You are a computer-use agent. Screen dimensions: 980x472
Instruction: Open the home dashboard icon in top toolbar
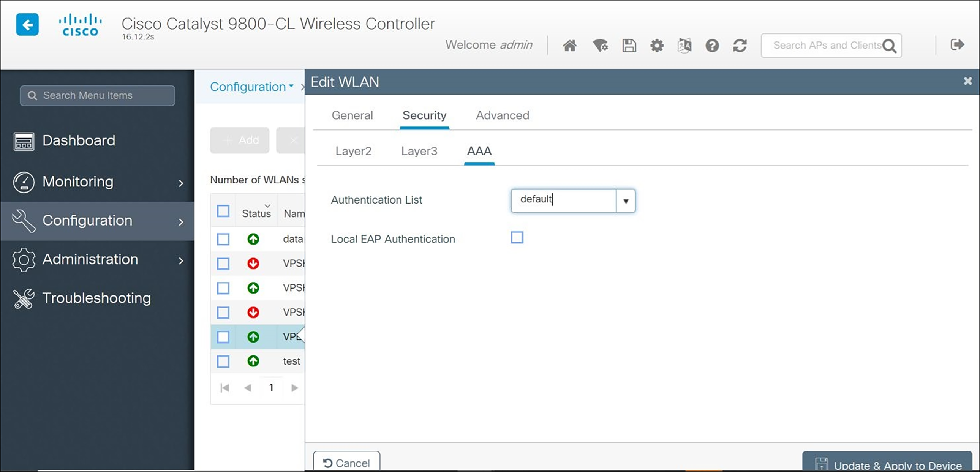pyautogui.click(x=569, y=45)
